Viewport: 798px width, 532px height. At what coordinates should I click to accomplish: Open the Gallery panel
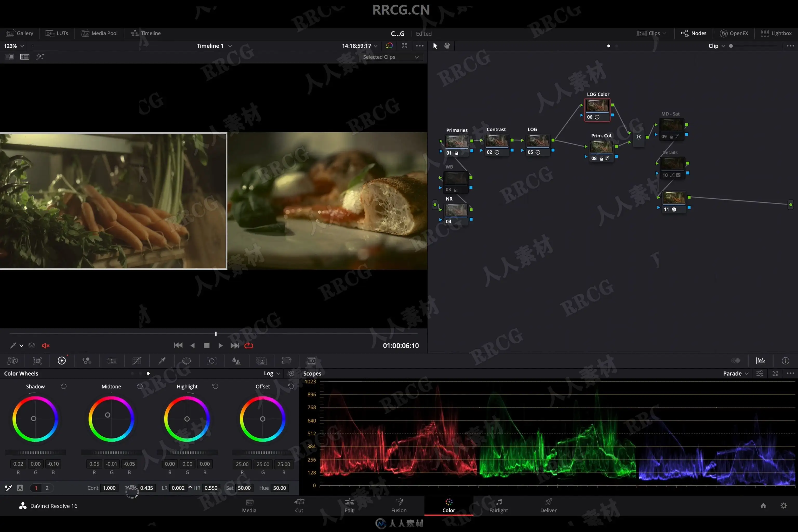20,33
